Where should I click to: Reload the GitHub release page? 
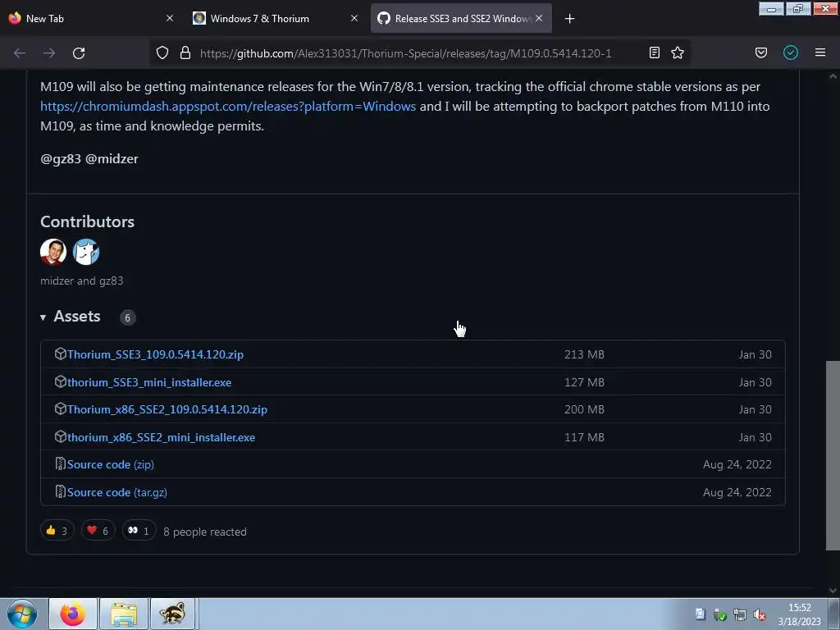tap(79, 53)
